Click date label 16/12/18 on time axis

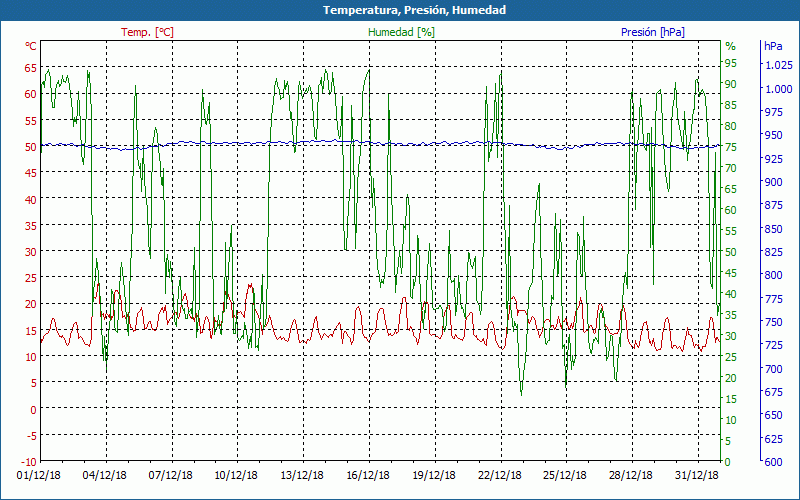pos(368,476)
